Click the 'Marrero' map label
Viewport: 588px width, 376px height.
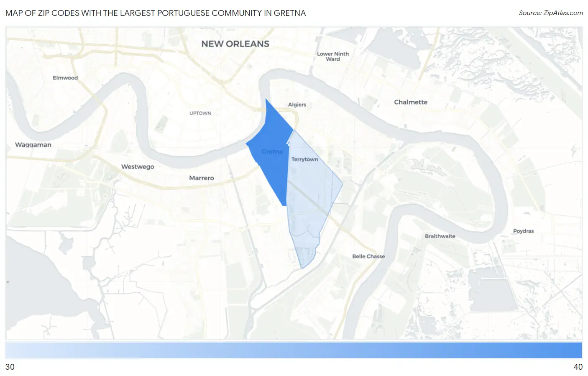coord(202,178)
